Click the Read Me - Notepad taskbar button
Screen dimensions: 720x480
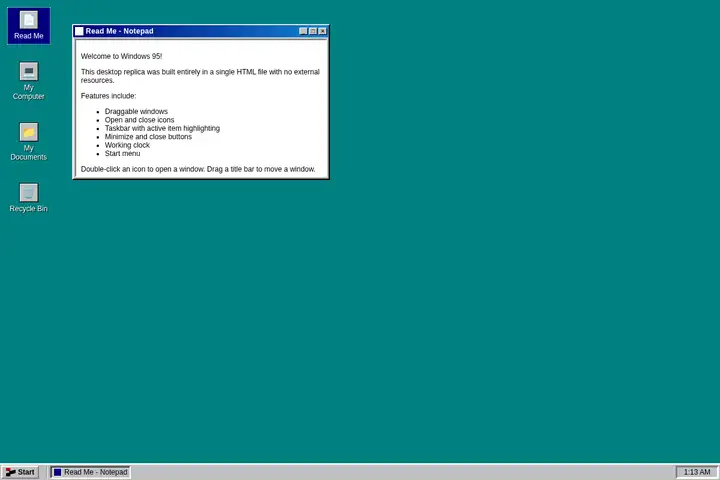(x=90, y=472)
